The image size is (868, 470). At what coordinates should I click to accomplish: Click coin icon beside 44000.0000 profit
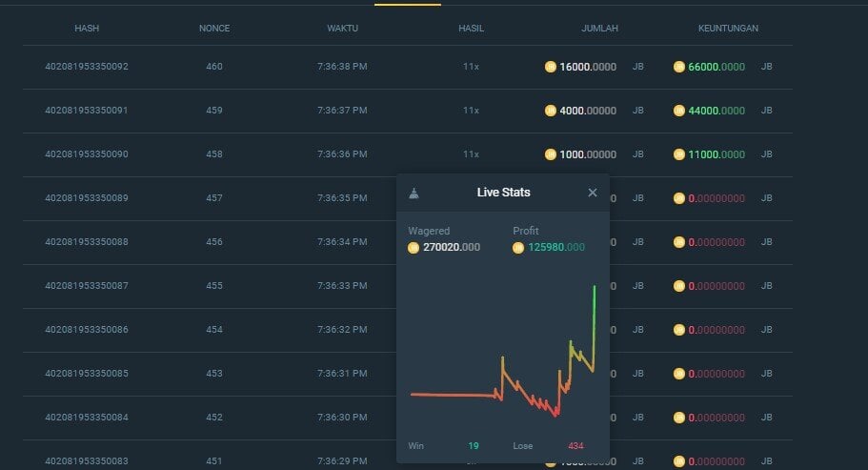coord(678,111)
